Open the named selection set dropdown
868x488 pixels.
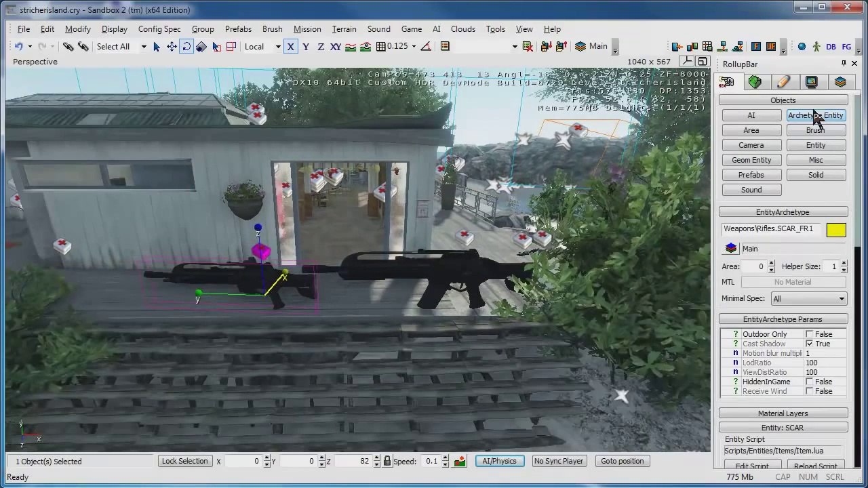tap(515, 47)
